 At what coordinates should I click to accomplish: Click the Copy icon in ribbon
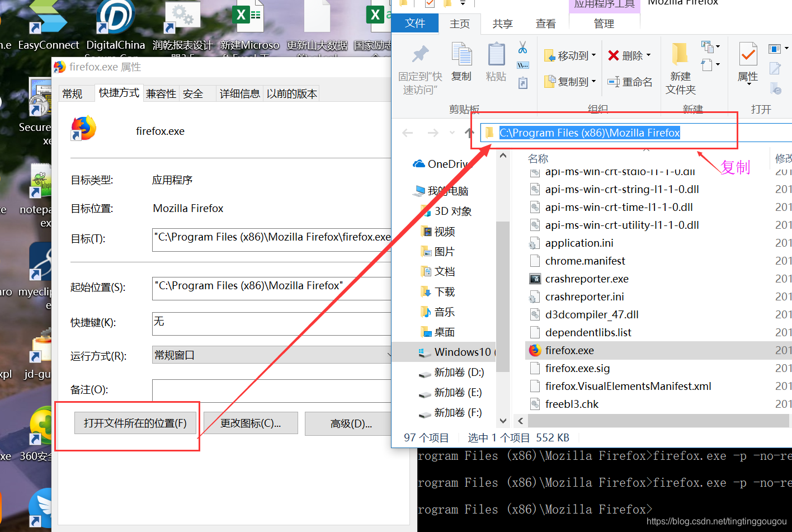(461, 55)
